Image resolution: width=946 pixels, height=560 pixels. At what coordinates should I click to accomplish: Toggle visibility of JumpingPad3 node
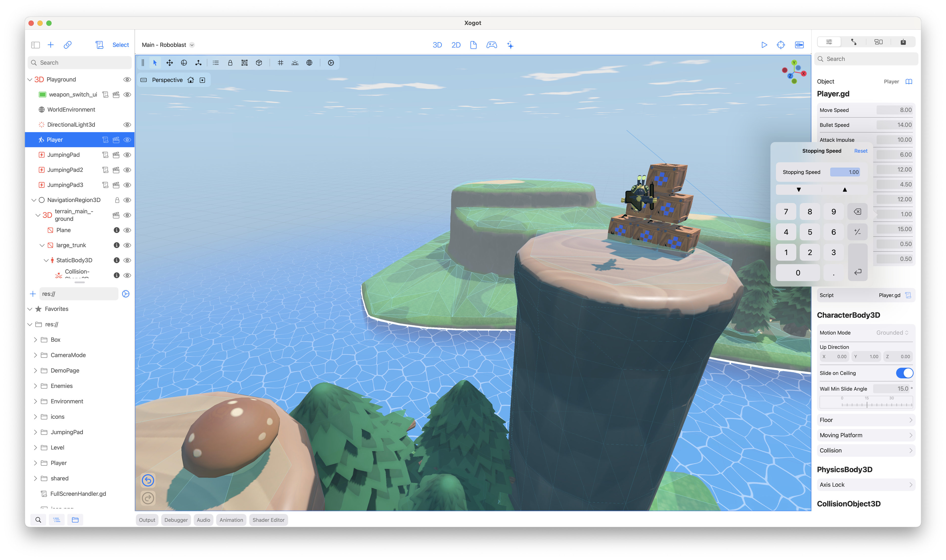click(127, 185)
